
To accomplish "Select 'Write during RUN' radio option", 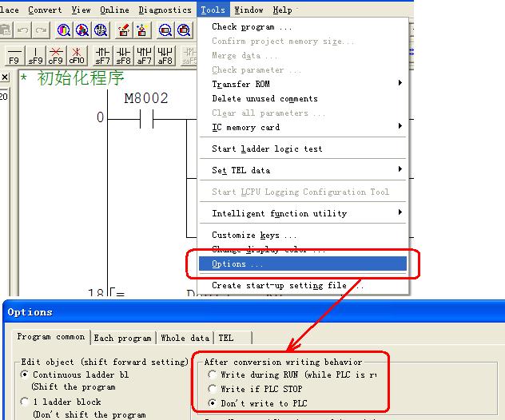I will coord(213,374).
